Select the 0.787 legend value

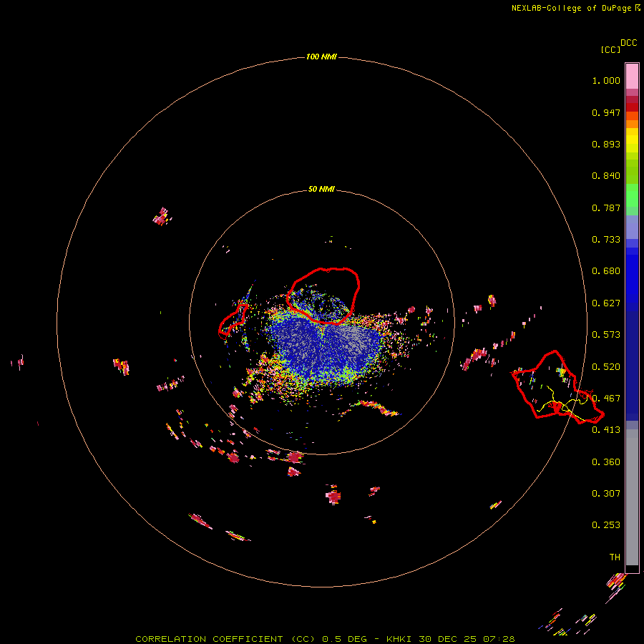point(606,208)
